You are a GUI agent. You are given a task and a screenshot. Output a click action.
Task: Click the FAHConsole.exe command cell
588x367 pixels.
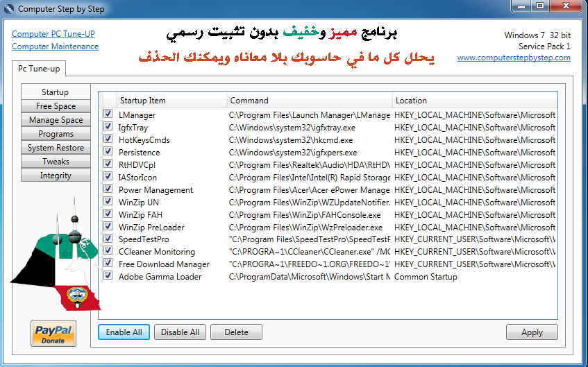pos(305,215)
